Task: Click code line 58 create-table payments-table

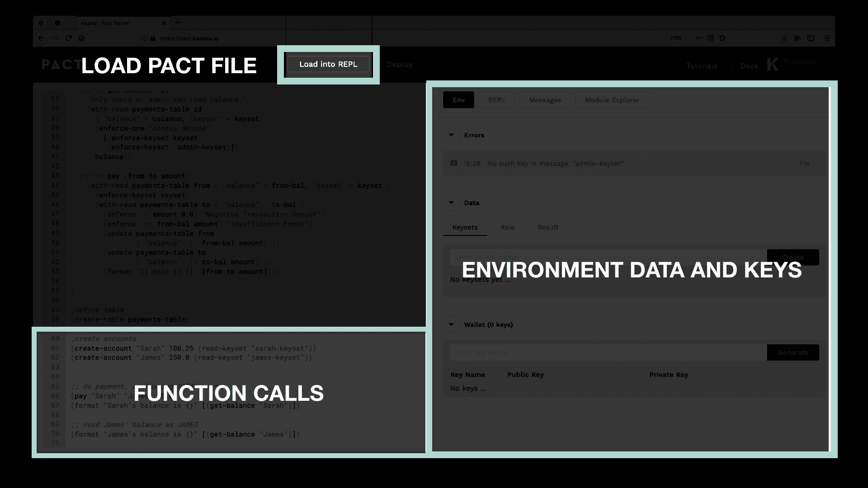Action: coord(130,319)
